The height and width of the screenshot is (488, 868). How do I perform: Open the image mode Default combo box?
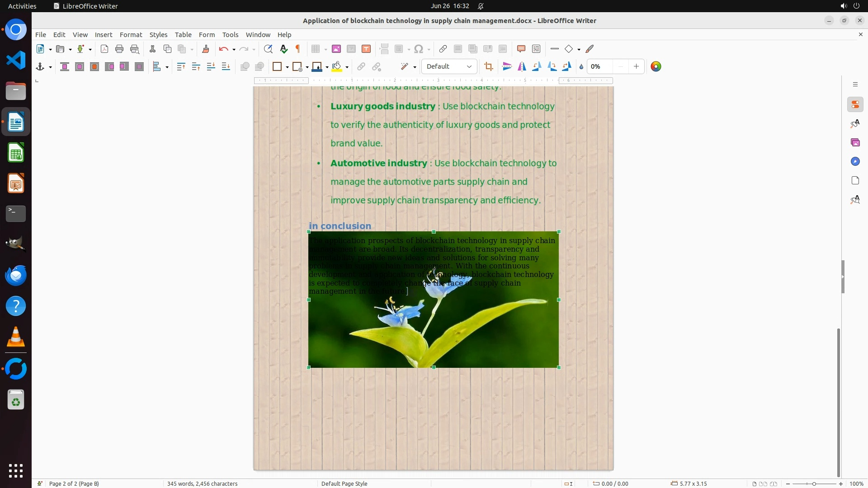coord(449,66)
